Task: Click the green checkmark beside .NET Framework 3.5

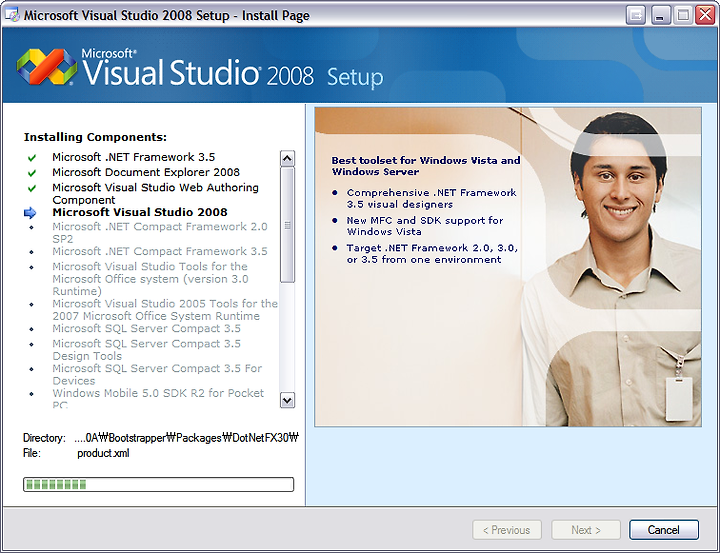Action: pyautogui.click(x=32, y=158)
